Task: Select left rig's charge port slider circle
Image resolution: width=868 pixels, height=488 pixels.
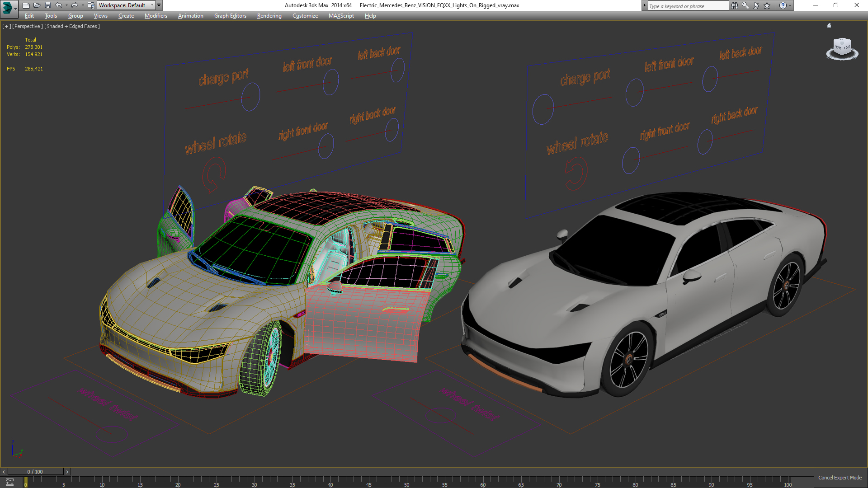Action: [x=250, y=97]
